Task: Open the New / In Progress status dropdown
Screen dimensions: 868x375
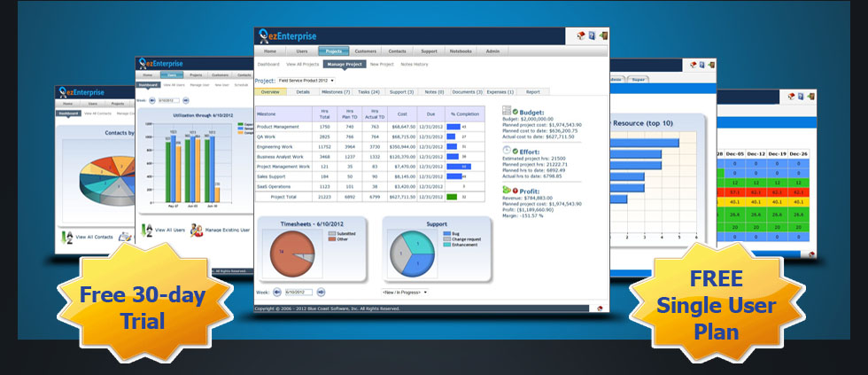Action: (405, 292)
